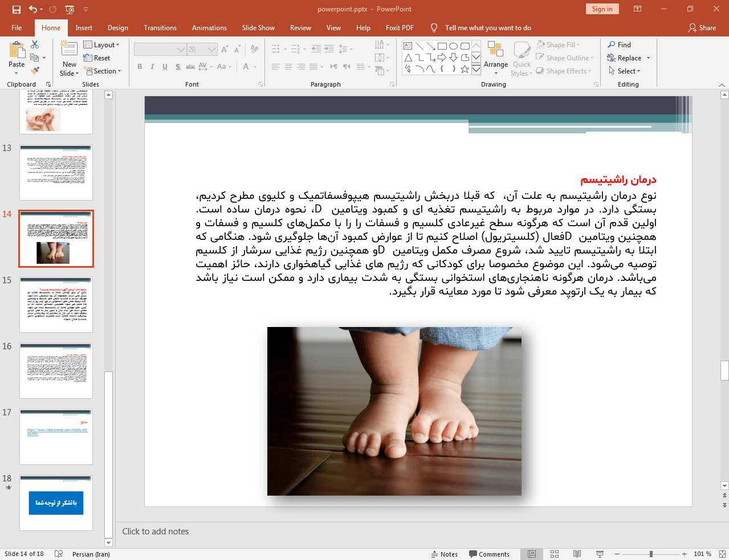Open the File tab
Screen dimensions: 729x560
[17, 27]
